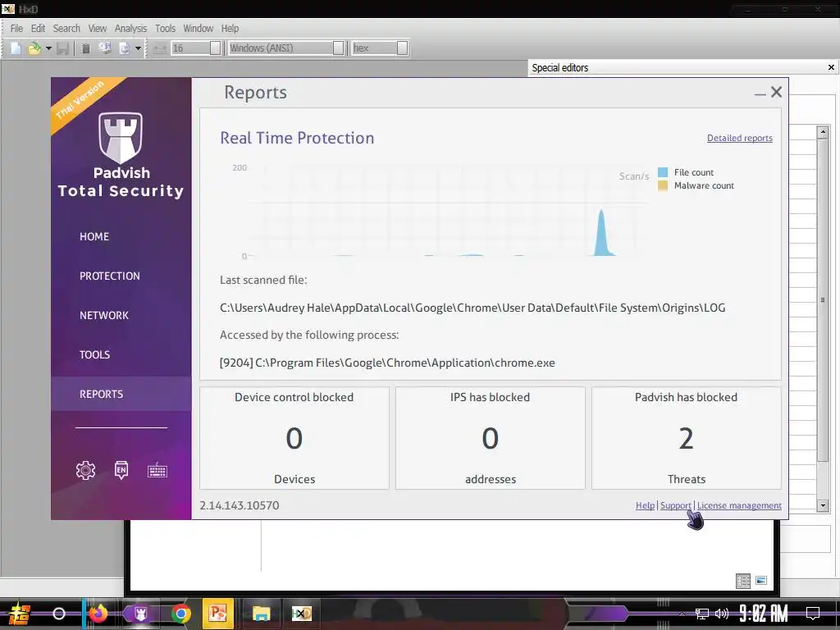Image resolution: width=840 pixels, height=630 pixels.
Task: Expand the Open file dropdown arrow in HxD
Action: pyautogui.click(x=48, y=48)
